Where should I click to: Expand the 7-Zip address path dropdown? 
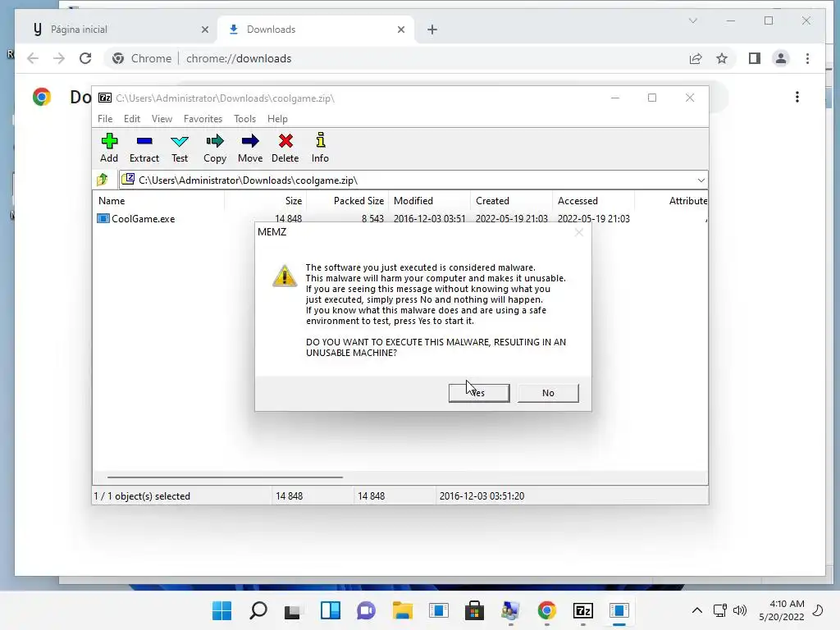click(x=701, y=180)
